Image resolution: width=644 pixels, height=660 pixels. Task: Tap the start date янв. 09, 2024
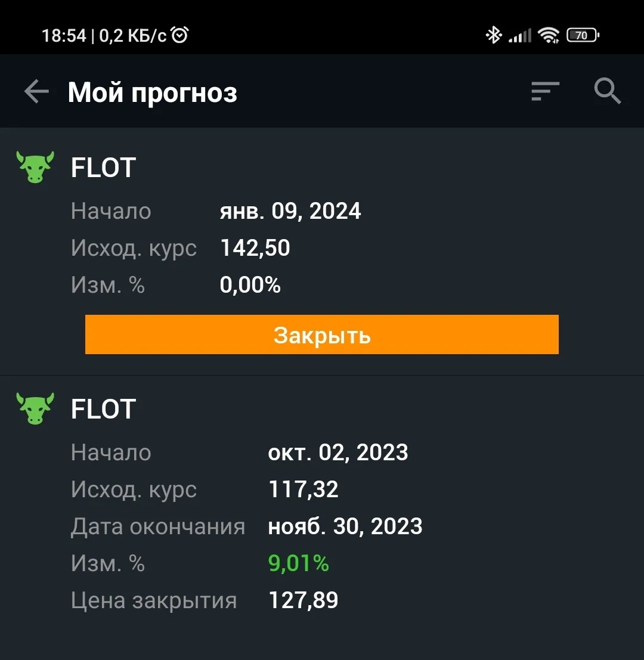290,211
